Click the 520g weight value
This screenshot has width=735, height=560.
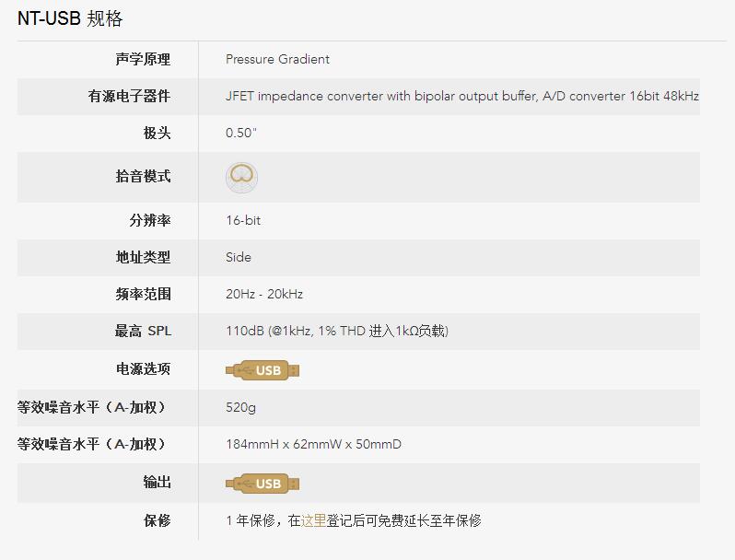pos(240,408)
